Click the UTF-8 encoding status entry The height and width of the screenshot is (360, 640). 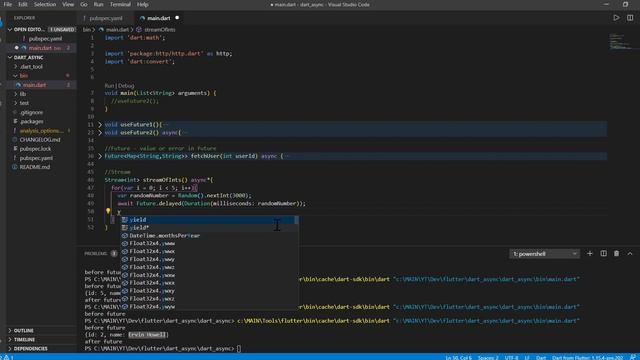(511, 358)
